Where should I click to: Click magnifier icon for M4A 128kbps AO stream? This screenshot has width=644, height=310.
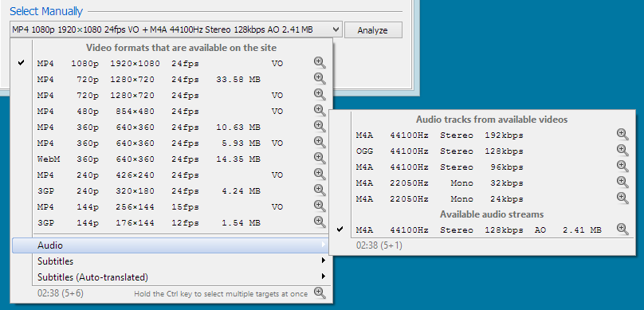pyautogui.click(x=622, y=229)
